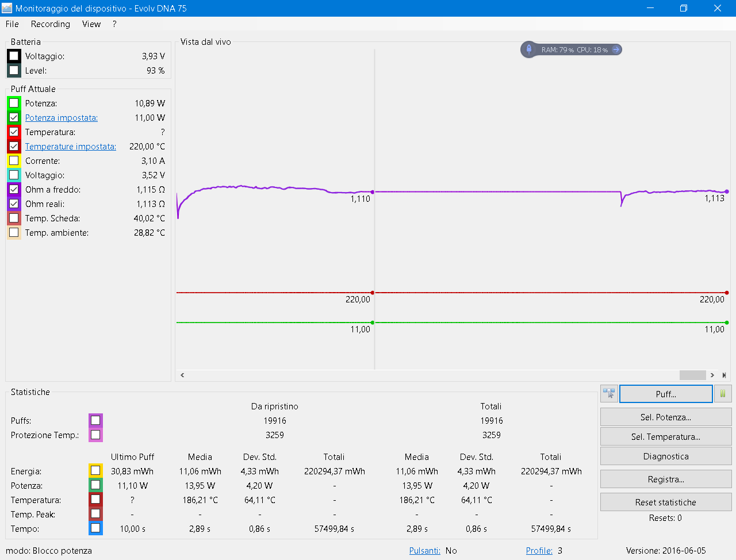
Task: Uncheck the Ohm a freddo checkbox
Action: 14,190
